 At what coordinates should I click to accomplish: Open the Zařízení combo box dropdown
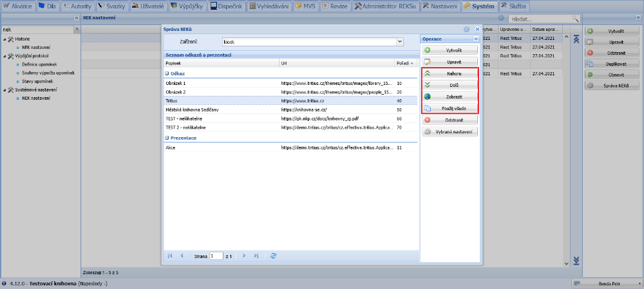pyautogui.click(x=400, y=41)
